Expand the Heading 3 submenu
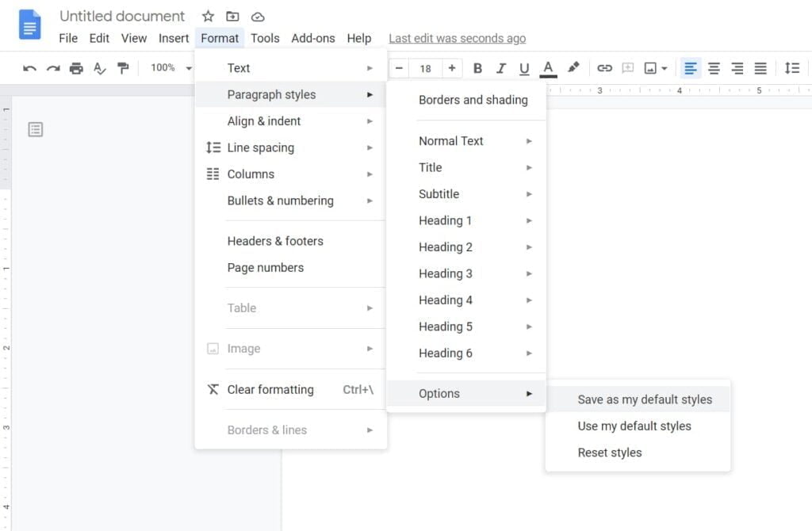This screenshot has height=531, width=812. pos(466,273)
